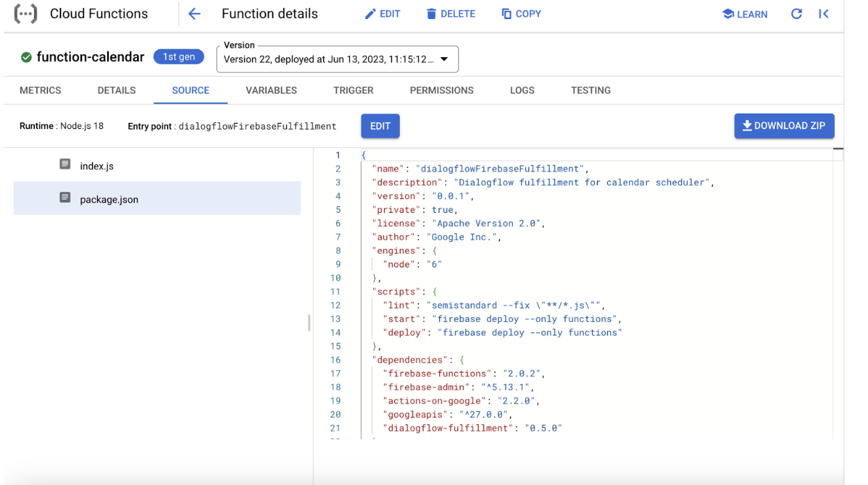Switch to the TESTING tab
The height and width of the screenshot is (485, 868).
coord(591,91)
